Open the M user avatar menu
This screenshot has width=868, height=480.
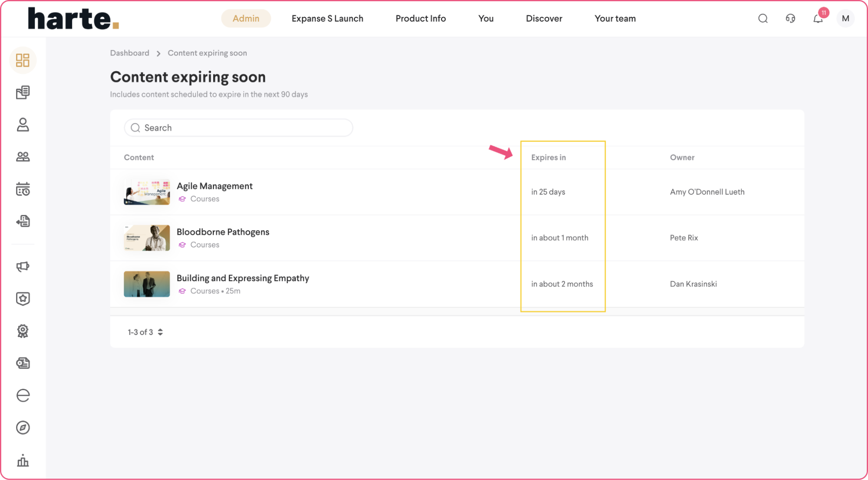point(845,19)
